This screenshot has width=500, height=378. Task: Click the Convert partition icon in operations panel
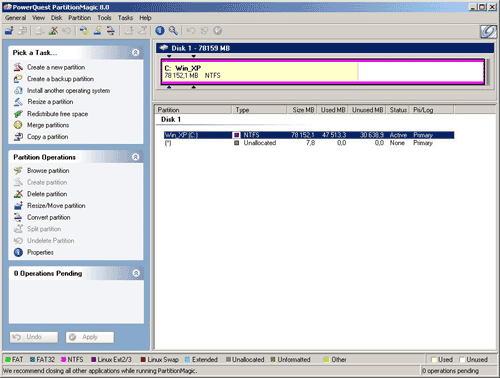click(x=18, y=217)
